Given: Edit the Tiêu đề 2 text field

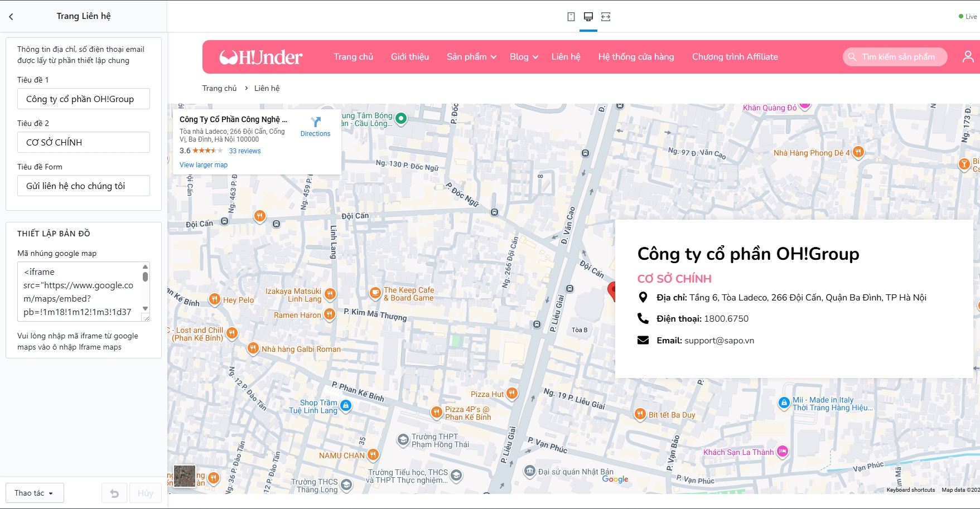Looking at the screenshot, I should point(84,142).
